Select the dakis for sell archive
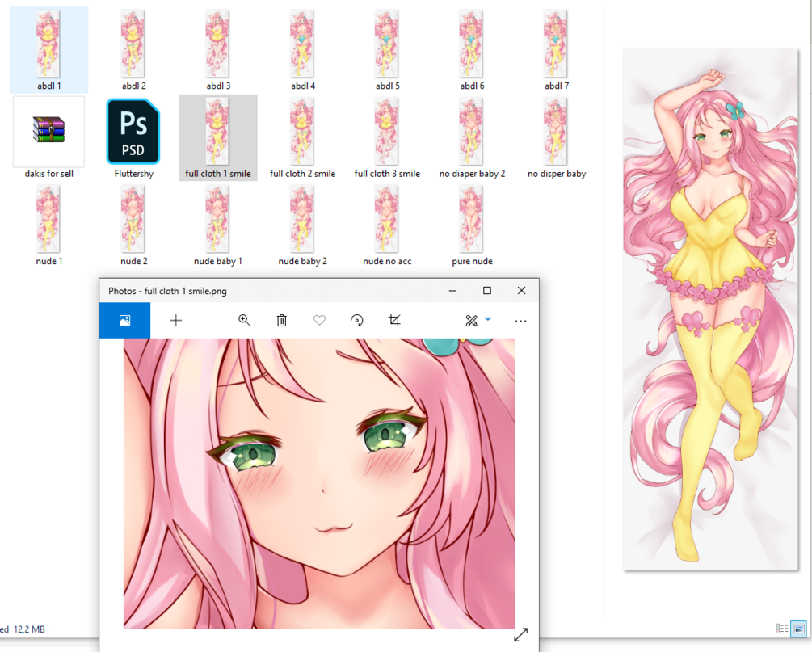The image size is (812, 652). point(48,138)
